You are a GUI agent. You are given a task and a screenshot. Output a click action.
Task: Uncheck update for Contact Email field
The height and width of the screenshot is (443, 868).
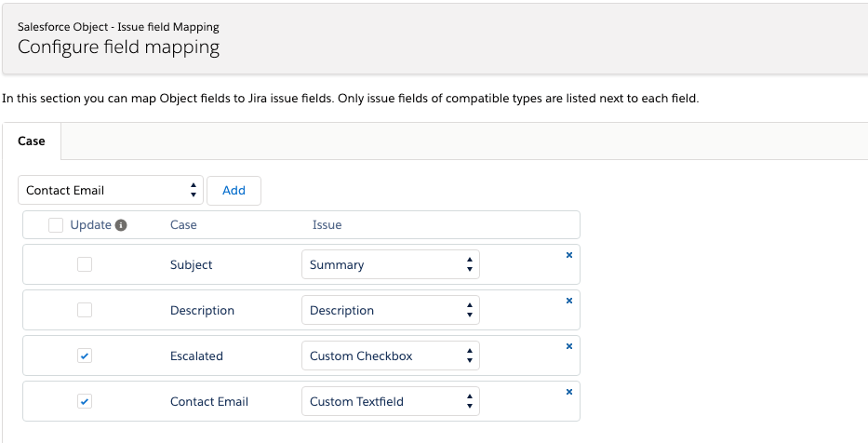pyautogui.click(x=85, y=401)
